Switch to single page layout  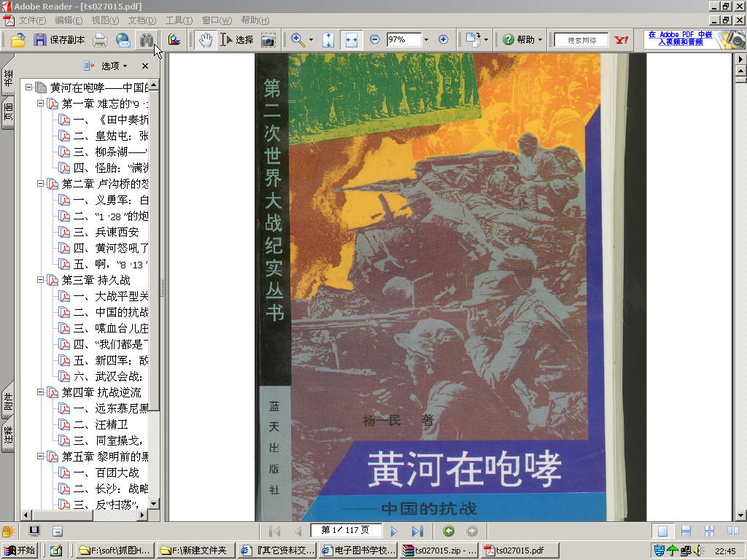click(x=662, y=531)
